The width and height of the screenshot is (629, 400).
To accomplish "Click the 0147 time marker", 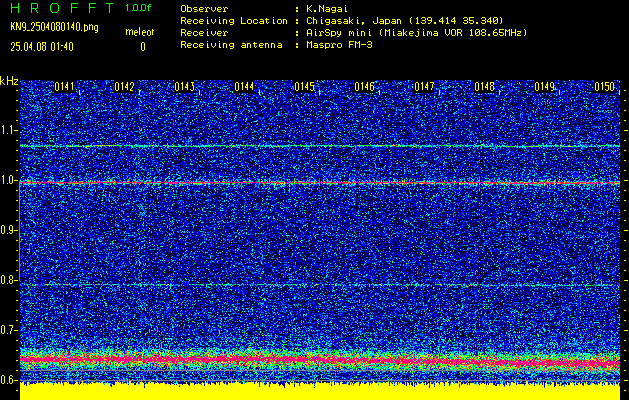I will 424,87.
